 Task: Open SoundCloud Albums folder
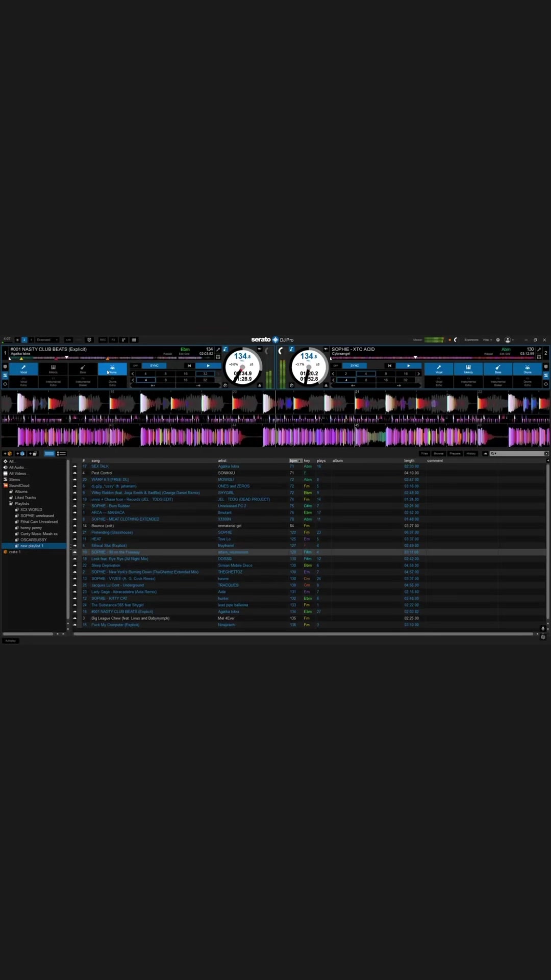coord(21,492)
